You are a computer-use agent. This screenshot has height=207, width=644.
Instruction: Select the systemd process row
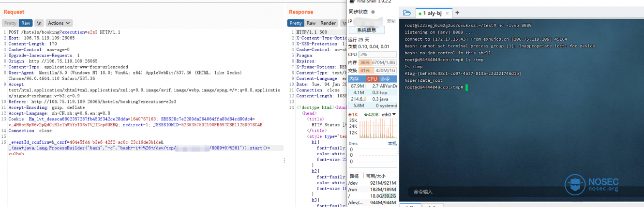(x=373, y=105)
